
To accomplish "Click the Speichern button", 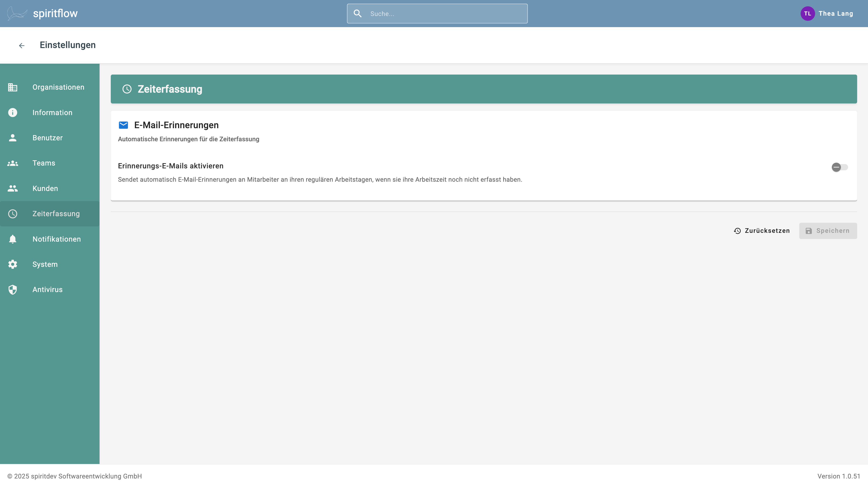I will coord(828,231).
